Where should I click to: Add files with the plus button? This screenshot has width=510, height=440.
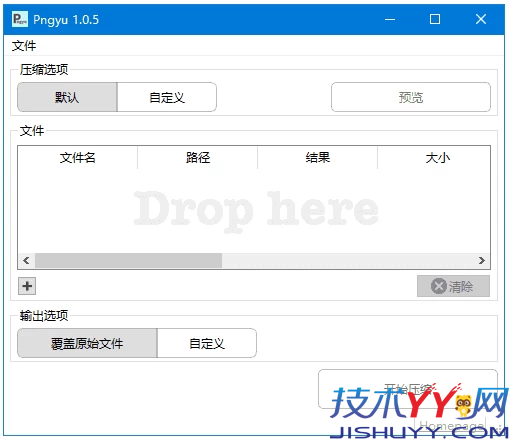(x=27, y=286)
